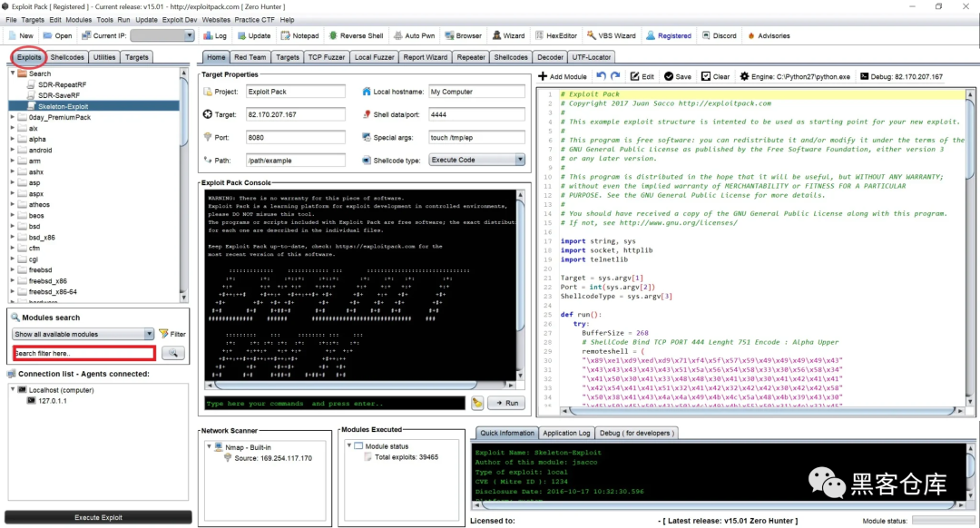This screenshot has width=980, height=528.
Task: Click the Engine gear icon
Action: pyautogui.click(x=744, y=76)
